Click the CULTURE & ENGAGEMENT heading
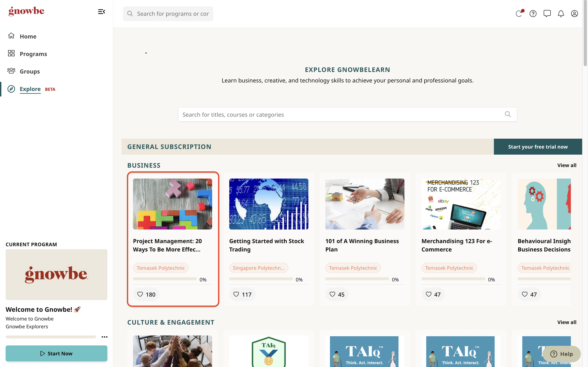 pyautogui.click(x=171, y=322)
